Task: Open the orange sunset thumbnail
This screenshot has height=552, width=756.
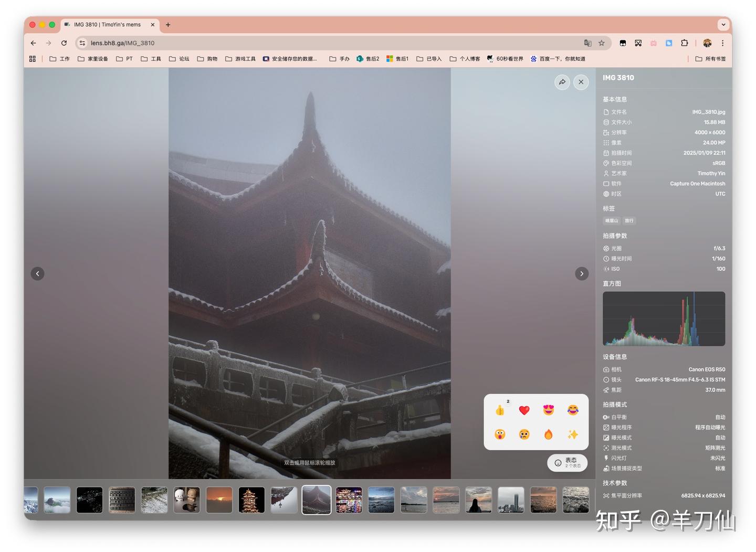Action: pyautogui.click(x=219, y=500)
